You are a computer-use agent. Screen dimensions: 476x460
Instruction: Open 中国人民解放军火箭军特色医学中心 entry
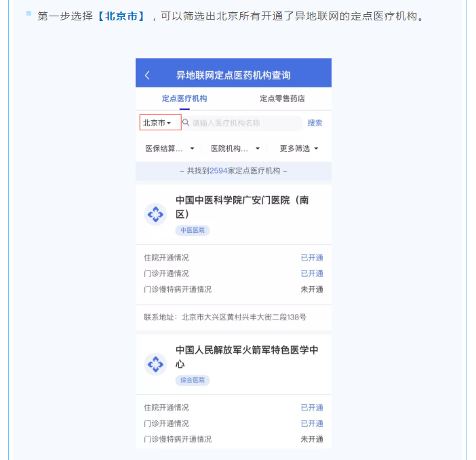click(247, 357)
